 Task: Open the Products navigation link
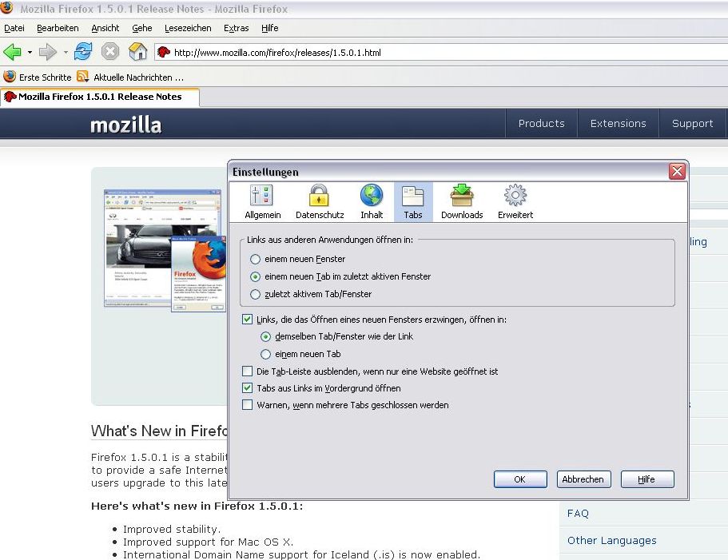coord(541,123)
